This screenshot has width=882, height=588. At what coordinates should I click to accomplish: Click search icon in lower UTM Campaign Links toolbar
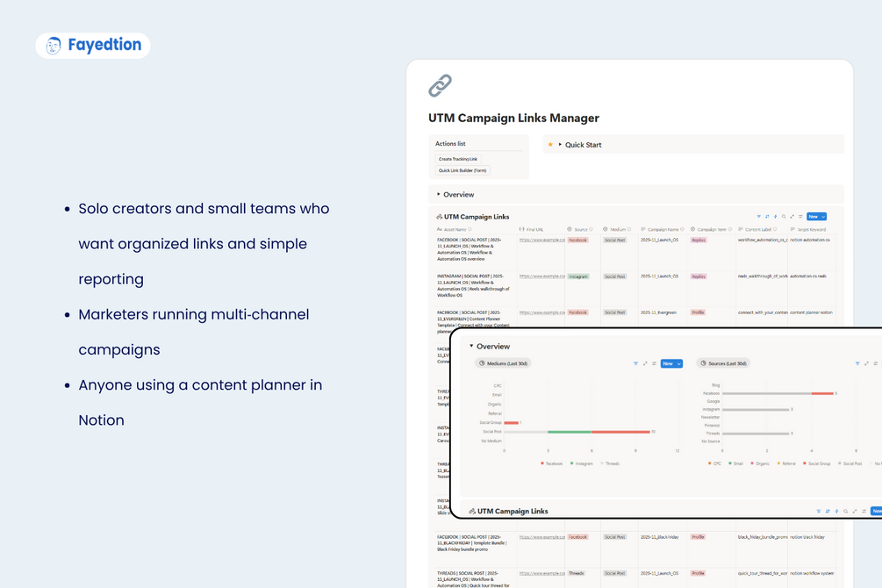[845, 511]
